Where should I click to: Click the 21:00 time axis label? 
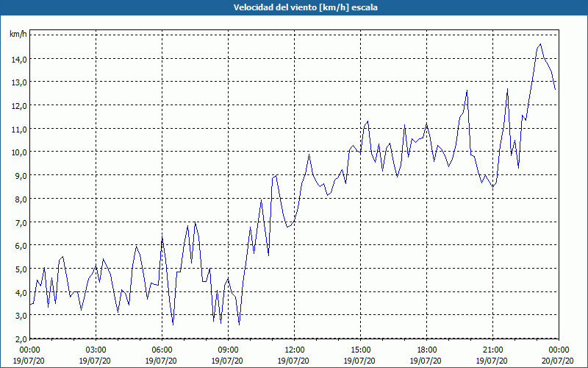[x=492, y=350]
